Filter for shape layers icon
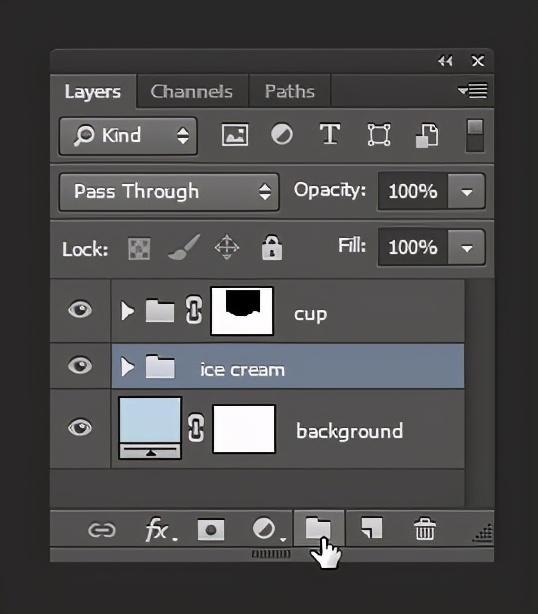This screenshot has width=538, height=614. (379, 135)
